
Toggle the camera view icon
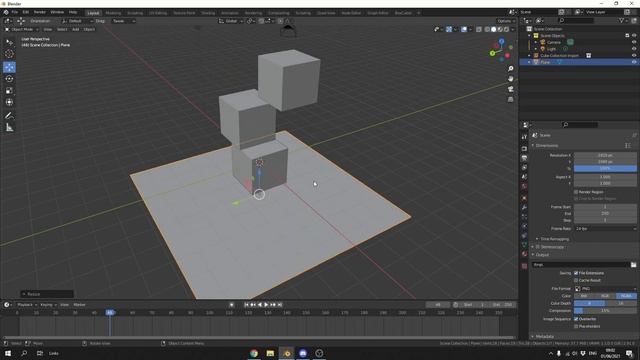pos(511,89)
